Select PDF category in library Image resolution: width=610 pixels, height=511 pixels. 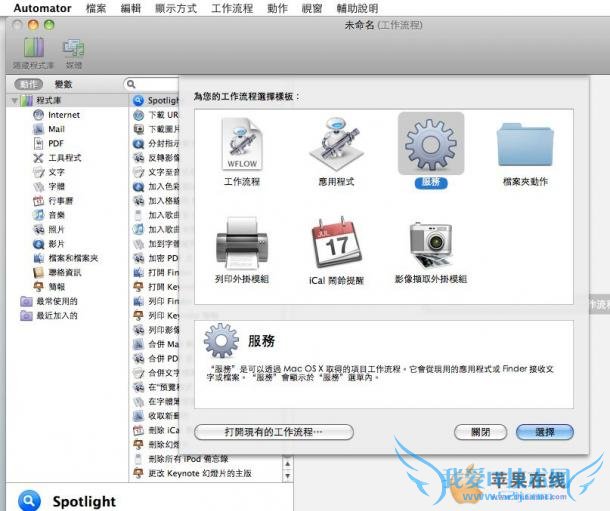(55, 144)
